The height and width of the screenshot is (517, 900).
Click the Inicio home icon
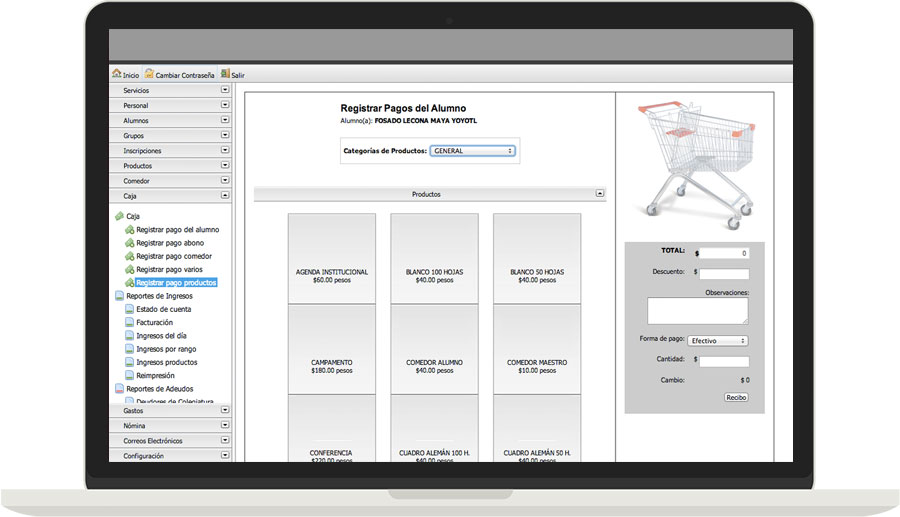pyautogui.click(x=117, y=73)
